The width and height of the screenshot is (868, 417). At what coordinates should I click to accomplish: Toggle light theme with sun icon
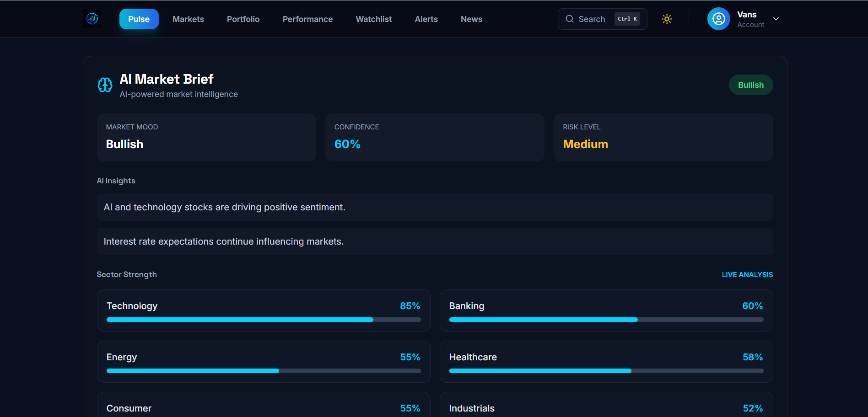pos(667,19)
